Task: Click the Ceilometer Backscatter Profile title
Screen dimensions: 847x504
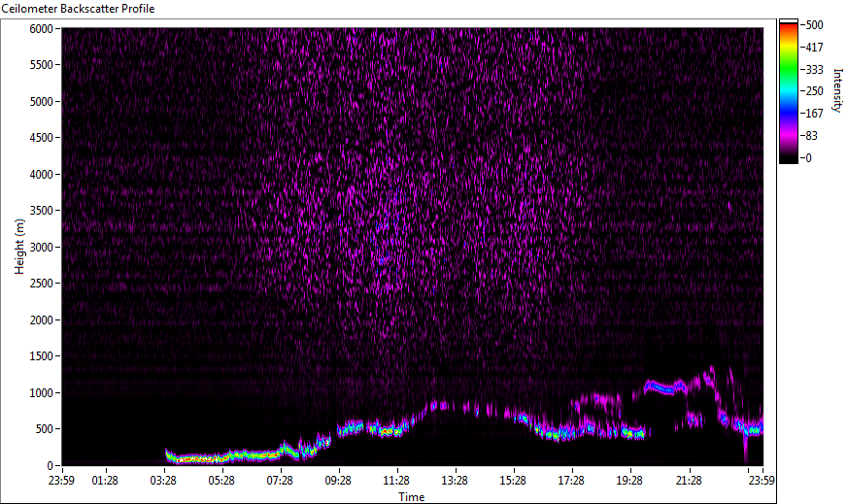Action: click(x=79, y=8)
